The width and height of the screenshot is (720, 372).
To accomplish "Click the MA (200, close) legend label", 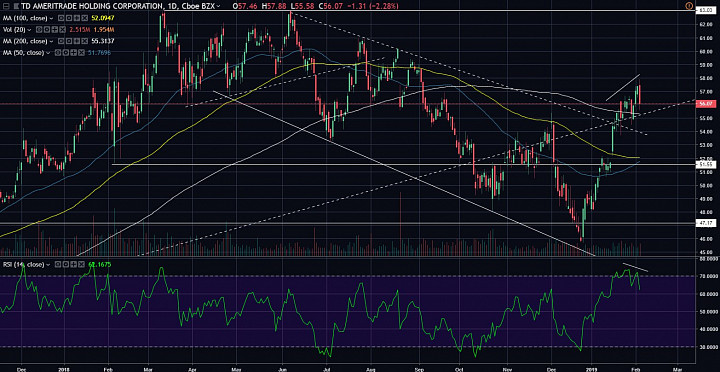I will click(x=25, y=41).
